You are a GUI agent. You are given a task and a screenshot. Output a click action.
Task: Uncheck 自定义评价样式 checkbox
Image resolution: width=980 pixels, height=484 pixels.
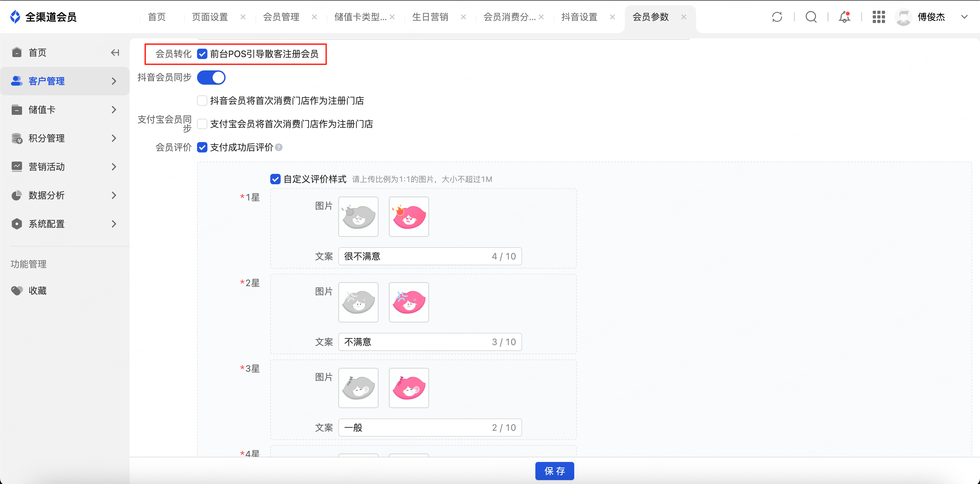[x=275, y=179]
